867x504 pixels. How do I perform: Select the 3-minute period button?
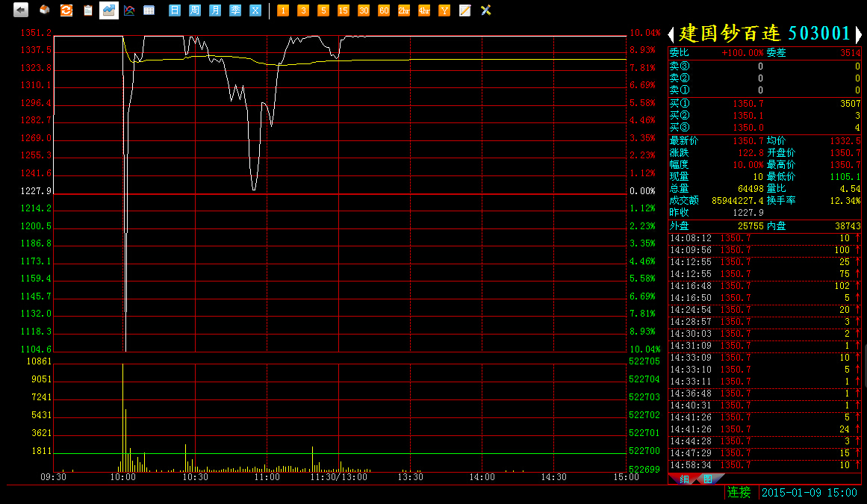pos(303,10)
